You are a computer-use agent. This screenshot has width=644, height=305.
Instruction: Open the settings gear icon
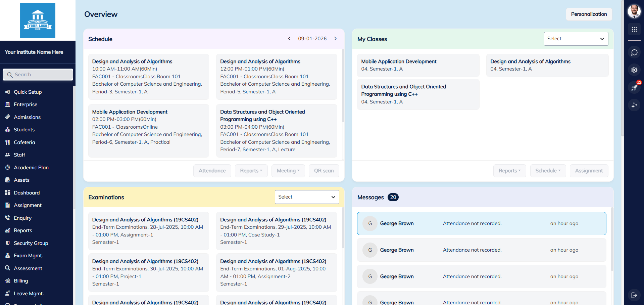(634, 70)
